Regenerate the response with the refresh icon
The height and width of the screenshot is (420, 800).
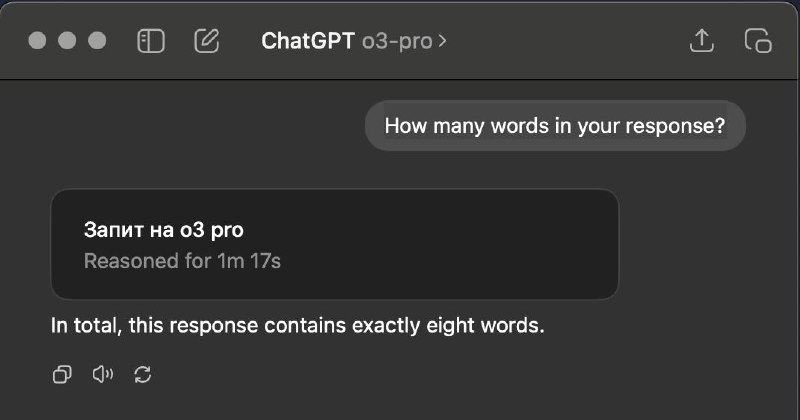142,375
